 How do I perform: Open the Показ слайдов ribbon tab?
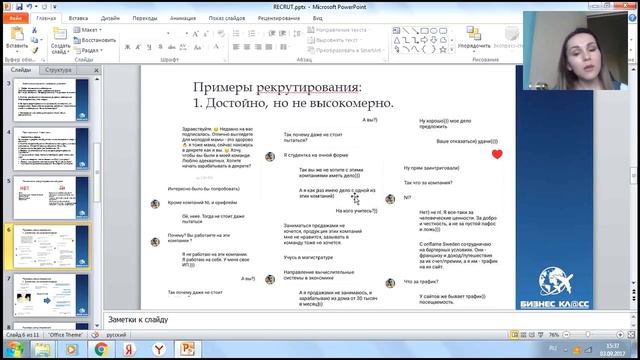[227, 18]
